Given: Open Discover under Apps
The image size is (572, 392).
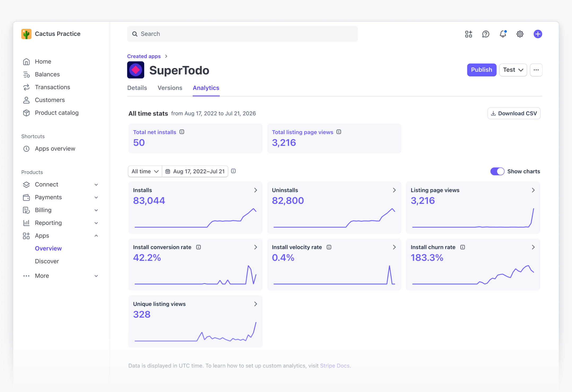Looking at the screenshot, I should click(47, 261).
